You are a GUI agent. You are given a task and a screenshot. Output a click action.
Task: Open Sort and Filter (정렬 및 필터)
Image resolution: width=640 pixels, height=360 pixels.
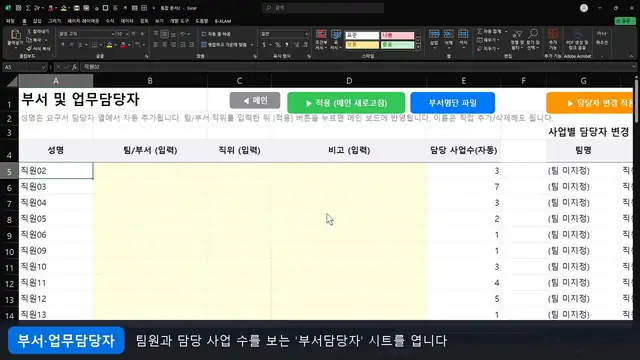517,40
